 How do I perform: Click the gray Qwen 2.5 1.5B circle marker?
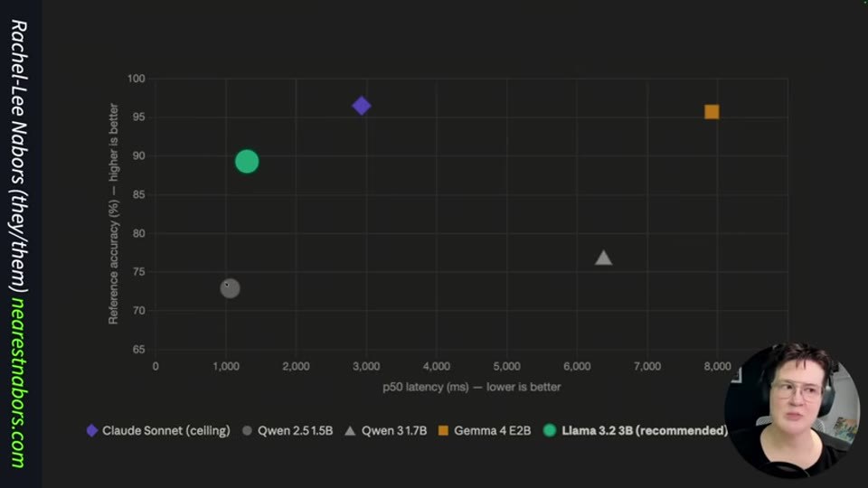point(230,287)
